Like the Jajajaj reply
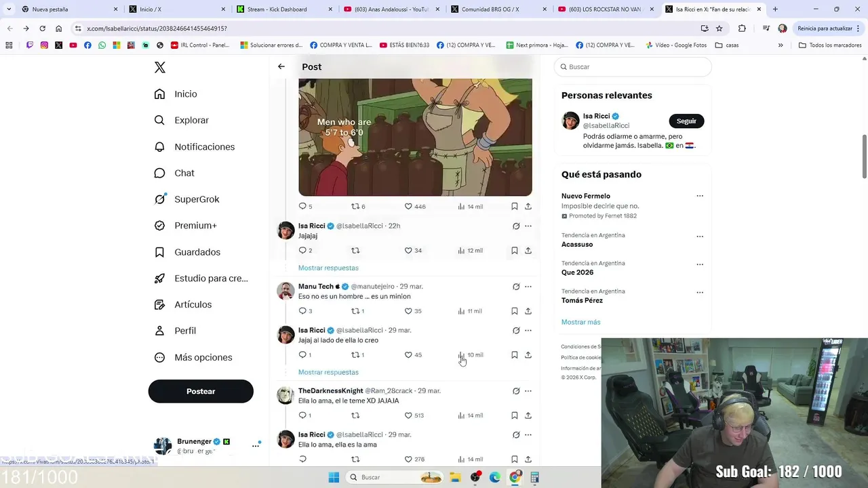The height and width of the screenshot is (488, 868). pyautogui.click(x=413, y=250)
